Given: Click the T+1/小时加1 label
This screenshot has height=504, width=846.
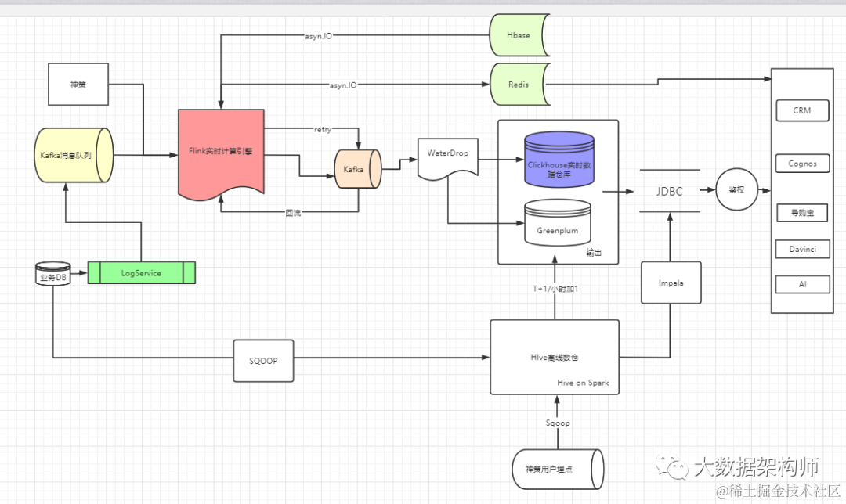Looking at the screenshot, I should [555, 289].
